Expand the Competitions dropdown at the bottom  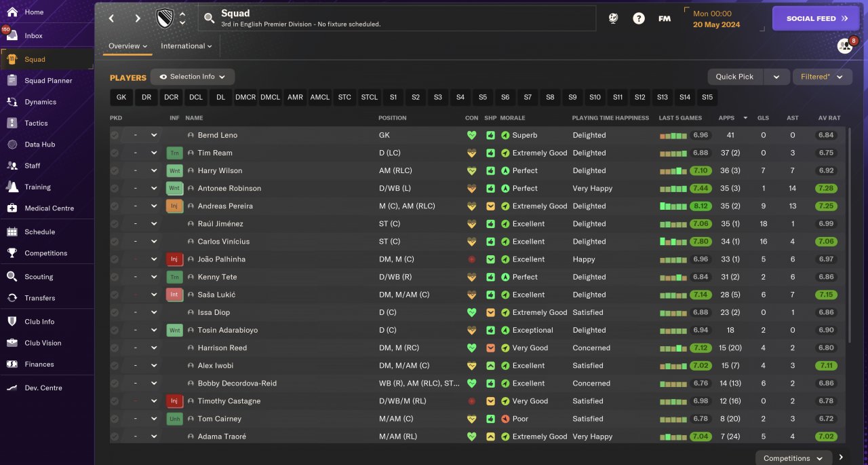(x=793, y=458)
